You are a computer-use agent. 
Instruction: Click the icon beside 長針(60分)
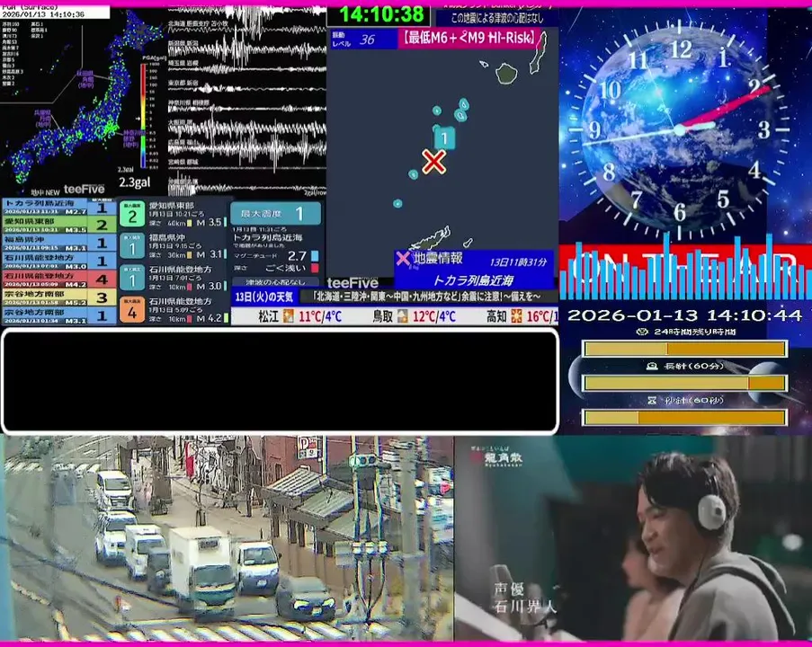coord(652,366)
